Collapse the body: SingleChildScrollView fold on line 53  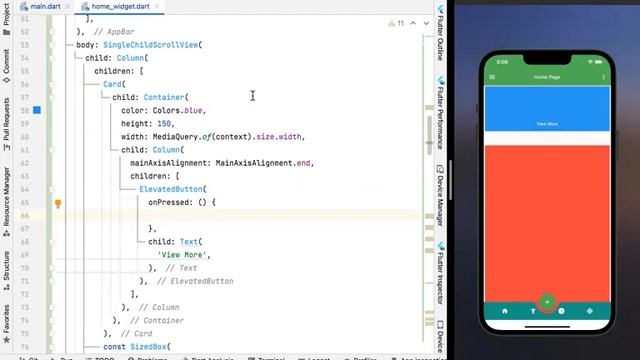pyautogui.click(x=52, y=45)
